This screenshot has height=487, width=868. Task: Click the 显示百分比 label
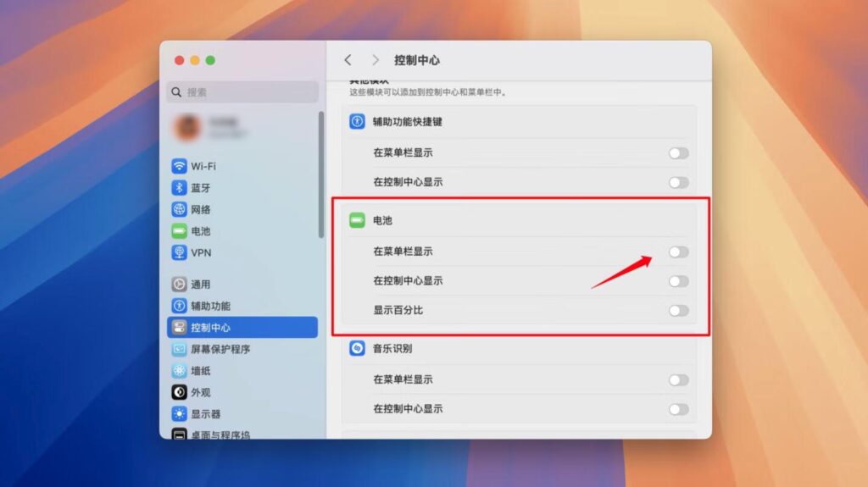[398, 311]
